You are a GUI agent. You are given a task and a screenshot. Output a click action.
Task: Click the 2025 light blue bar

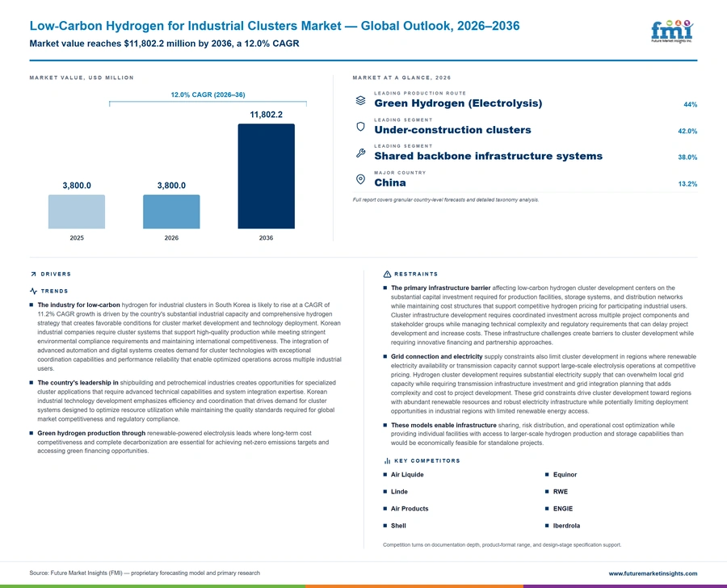(77, 212)
